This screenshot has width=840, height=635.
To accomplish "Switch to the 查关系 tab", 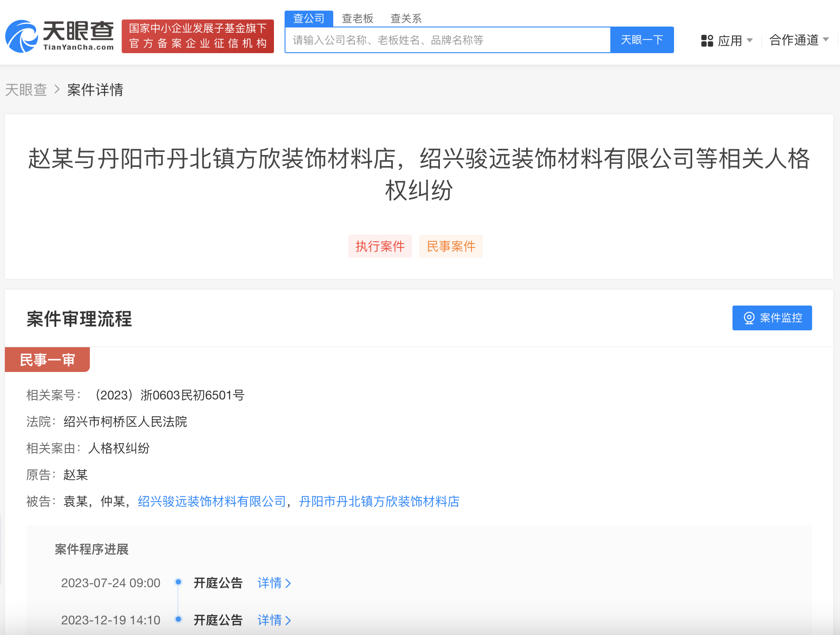I will pyautogui.click(x=405, y=18).
